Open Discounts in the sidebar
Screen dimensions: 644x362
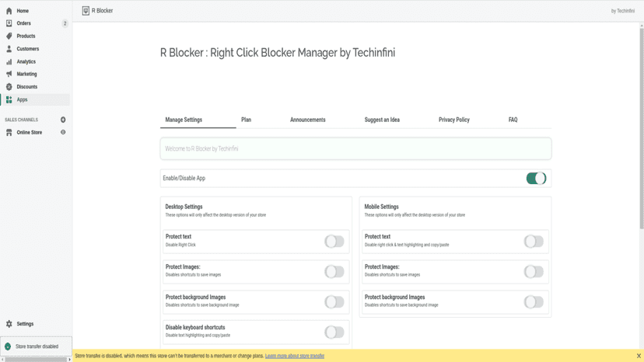tap(27, 86)
